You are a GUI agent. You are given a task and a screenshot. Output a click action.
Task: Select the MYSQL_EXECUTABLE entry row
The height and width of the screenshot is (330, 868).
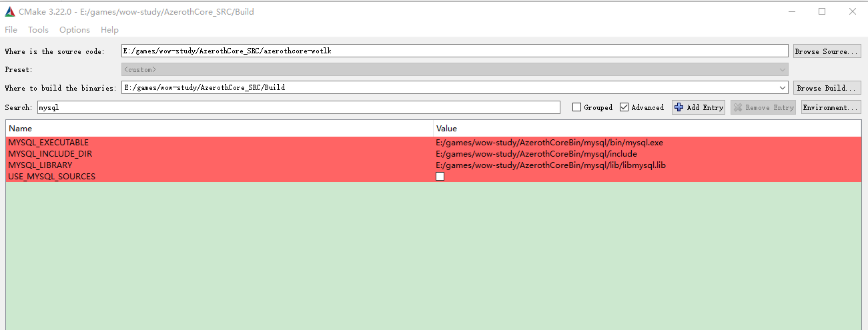click(49, 143)
